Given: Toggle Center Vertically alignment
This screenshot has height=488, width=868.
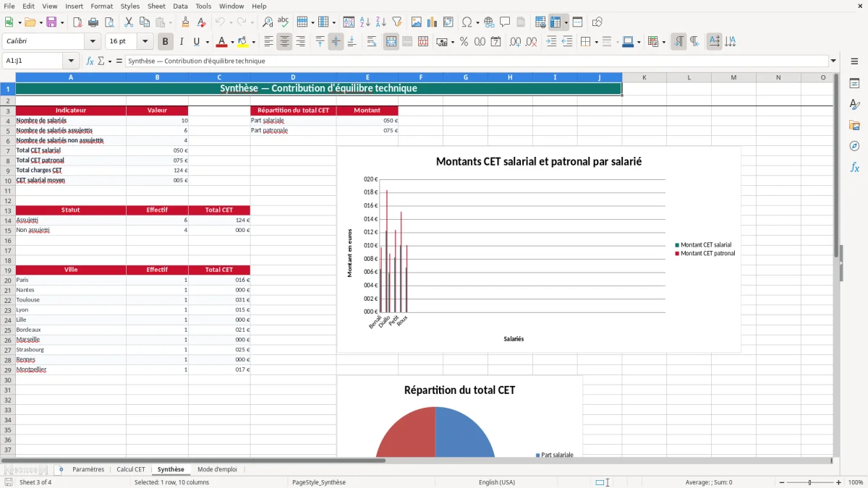Looking at the screenshot, I should 336,42.
